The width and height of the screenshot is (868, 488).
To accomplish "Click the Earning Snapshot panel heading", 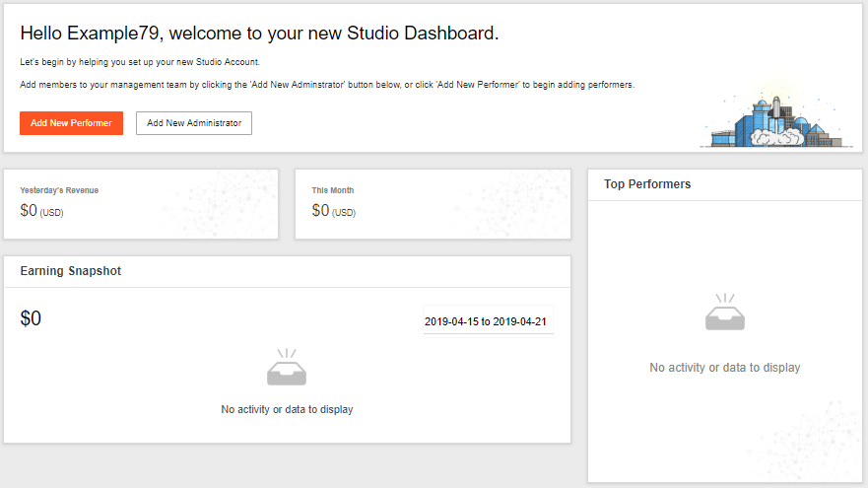I will (x=71, y=271).
